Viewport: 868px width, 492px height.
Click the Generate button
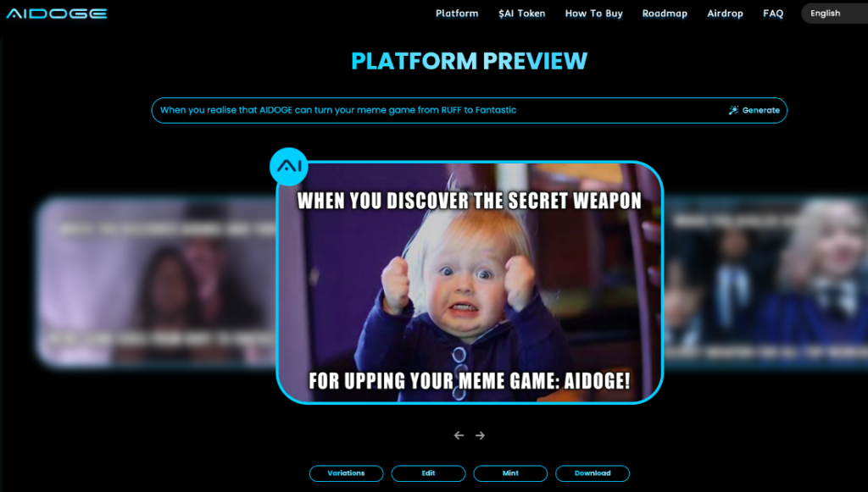pyautogui.click(x=754, y=111)
